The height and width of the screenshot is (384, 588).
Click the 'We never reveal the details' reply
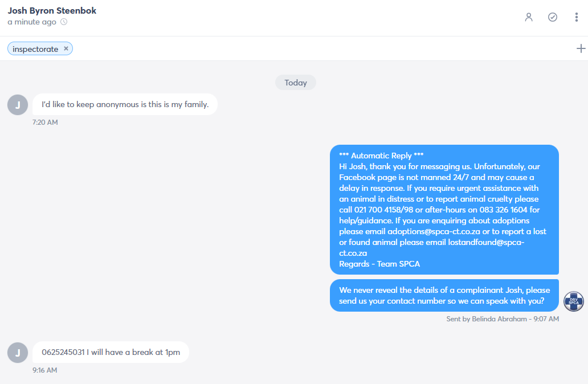(444, 296)
